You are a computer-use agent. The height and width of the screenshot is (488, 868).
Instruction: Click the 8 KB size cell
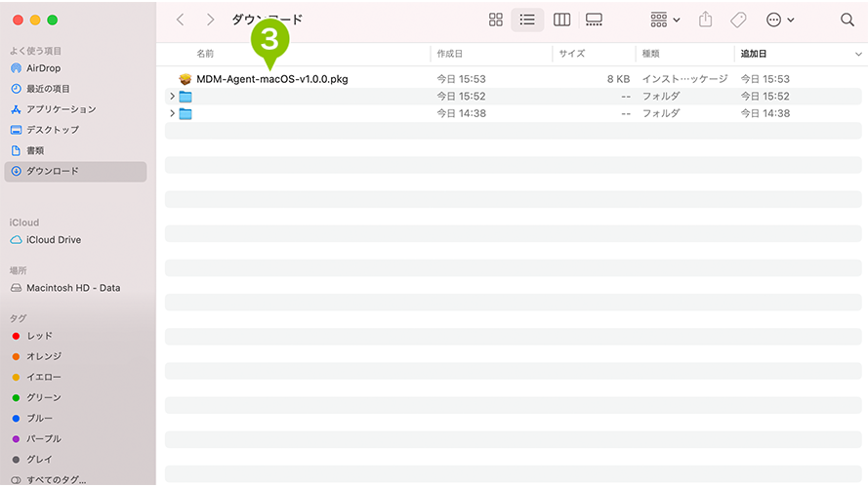click(618, 79)
